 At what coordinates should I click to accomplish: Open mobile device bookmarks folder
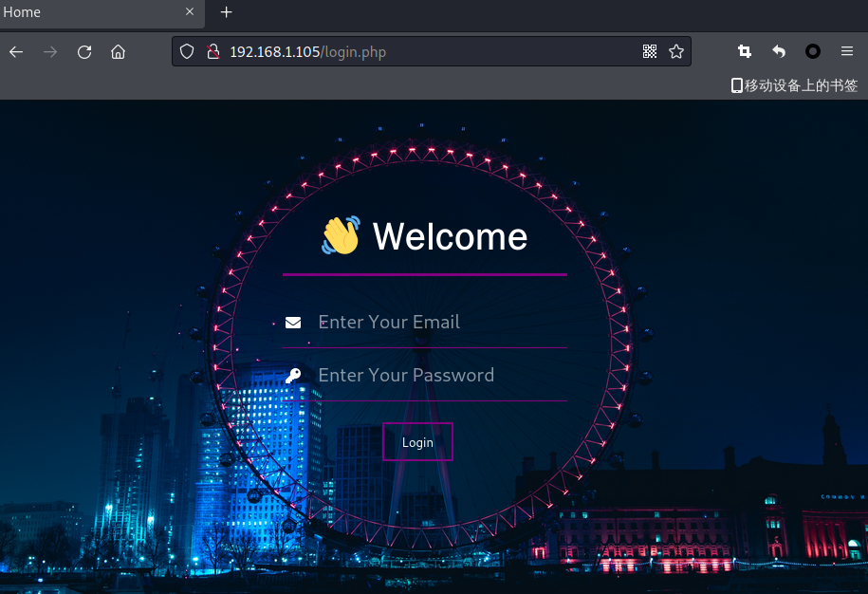(x=794, y=85)
